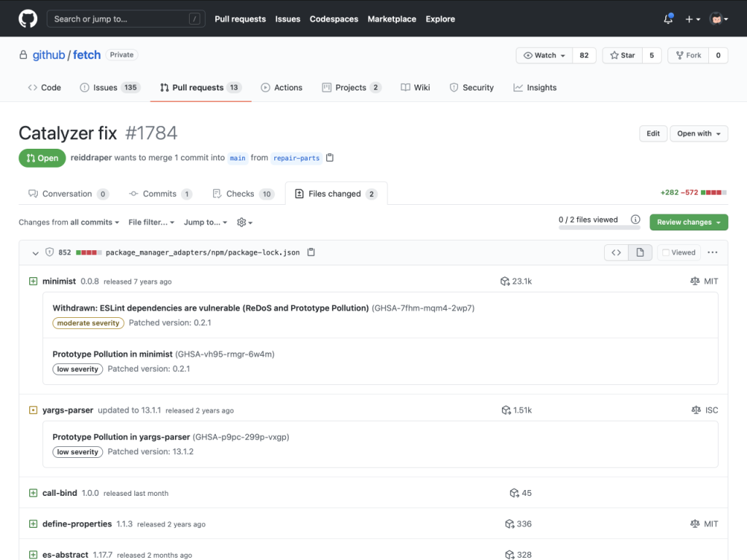Collapse the package-lock.json diff
This screenshot has width=747, height=560.
[34, 252]
